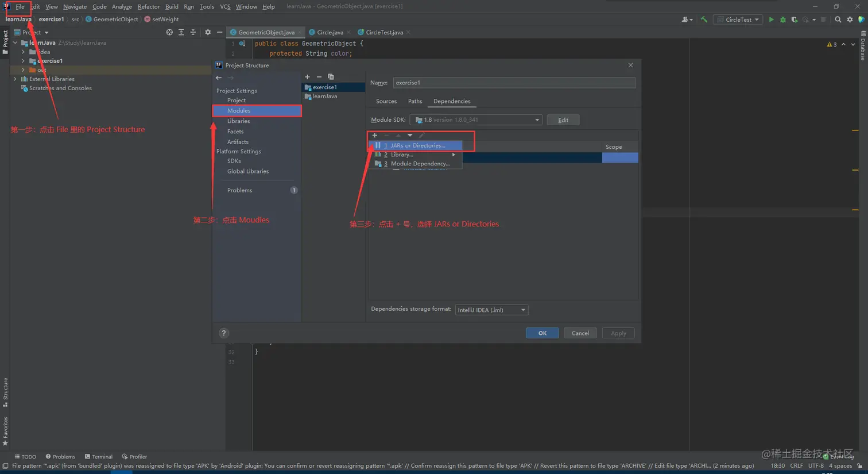Click the OK button in Project Structure

pos(541,333)
